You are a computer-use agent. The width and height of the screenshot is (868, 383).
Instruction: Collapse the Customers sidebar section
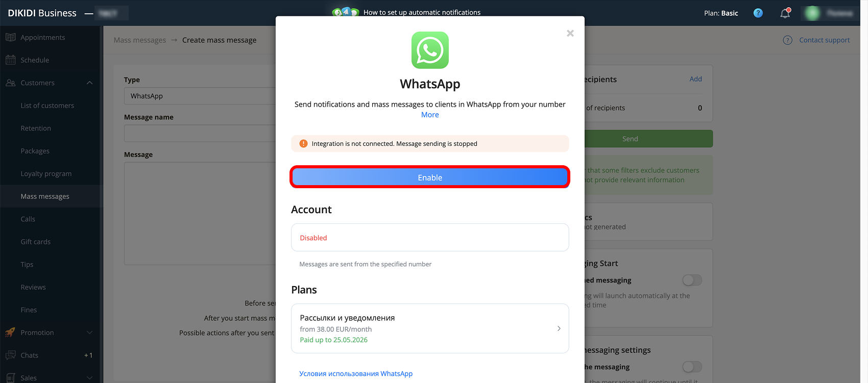click(90, 83)
